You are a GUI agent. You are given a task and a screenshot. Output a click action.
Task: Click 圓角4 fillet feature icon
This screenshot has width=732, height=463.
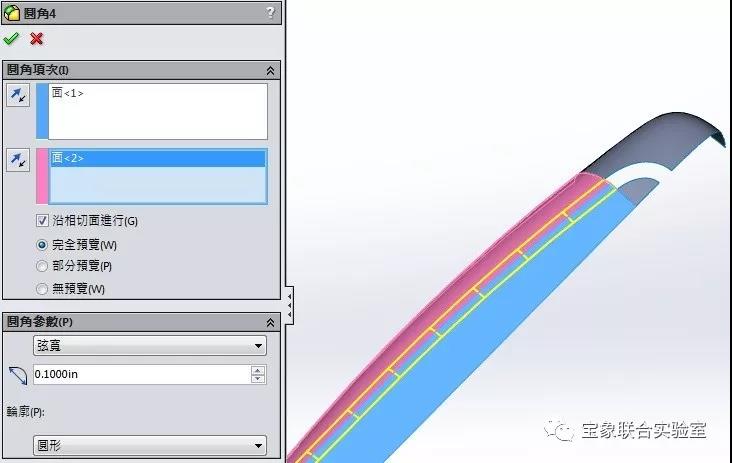click(x=12, y=13)
